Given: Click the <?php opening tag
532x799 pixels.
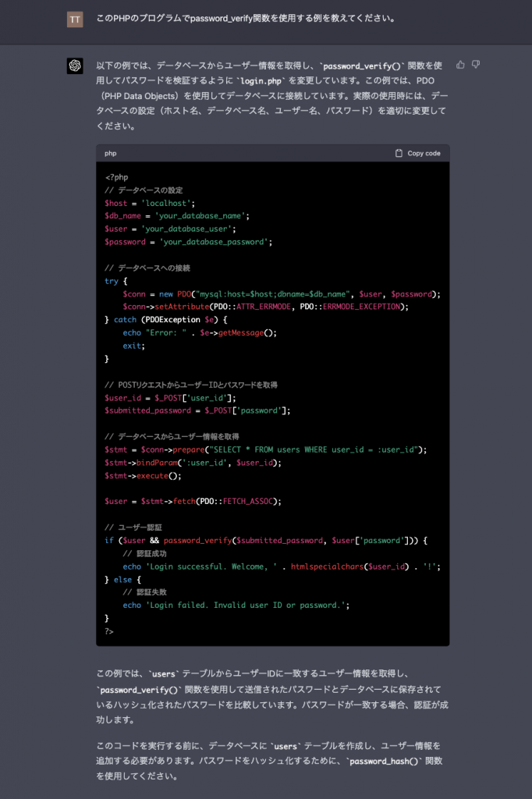Looking at the screenshot, I should pos(116,177).
